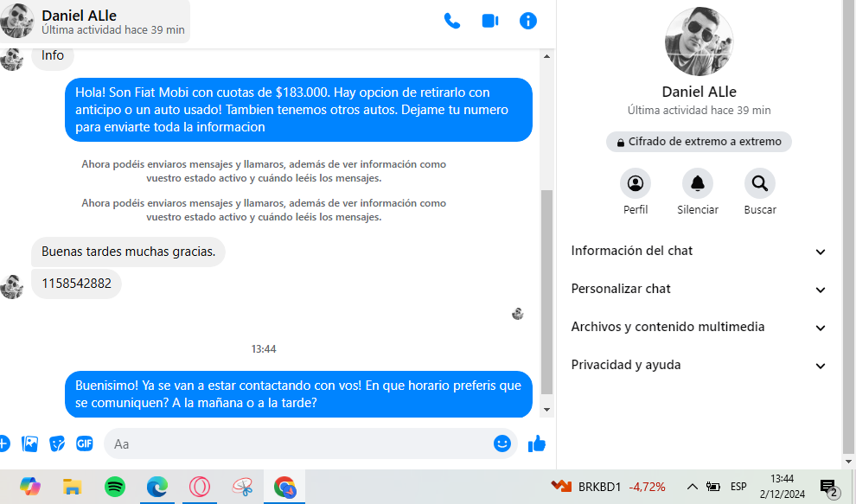Expand Archivos y contenido multimedia section
Screen dimensions: 856x504
pyautogui.click(x=699, y=328)
